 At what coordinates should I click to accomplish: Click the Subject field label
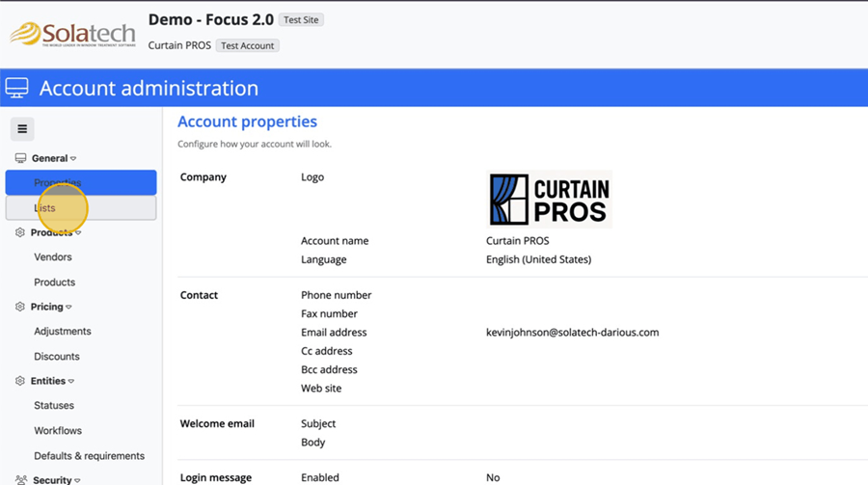pos(318,423)
